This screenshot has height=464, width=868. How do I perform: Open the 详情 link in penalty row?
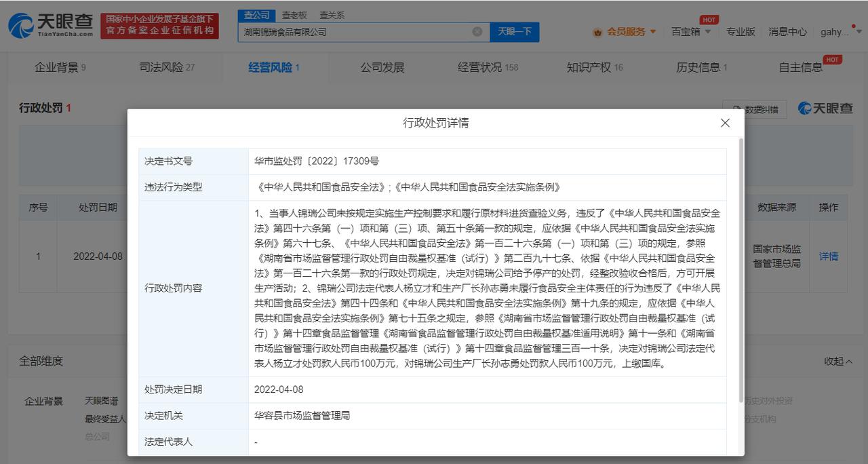click(828, 256)
